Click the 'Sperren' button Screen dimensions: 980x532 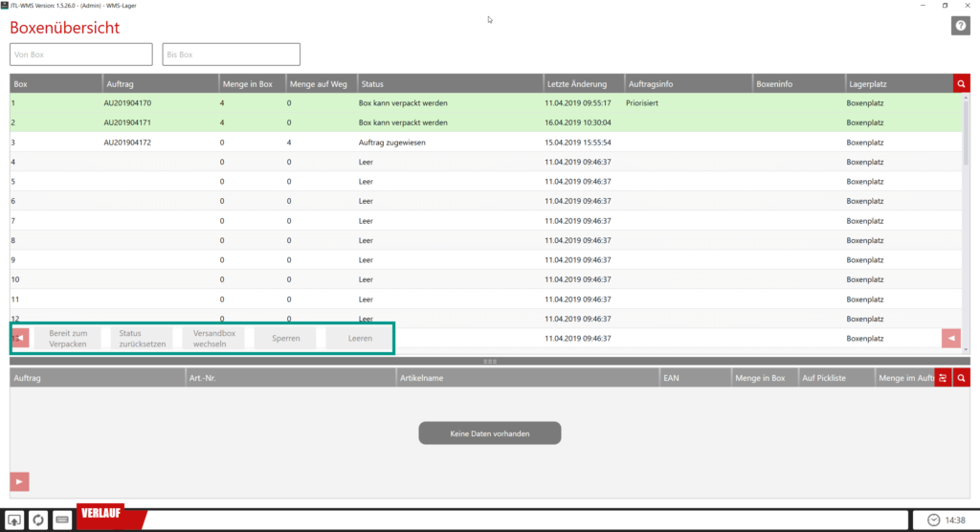(285, 339)
